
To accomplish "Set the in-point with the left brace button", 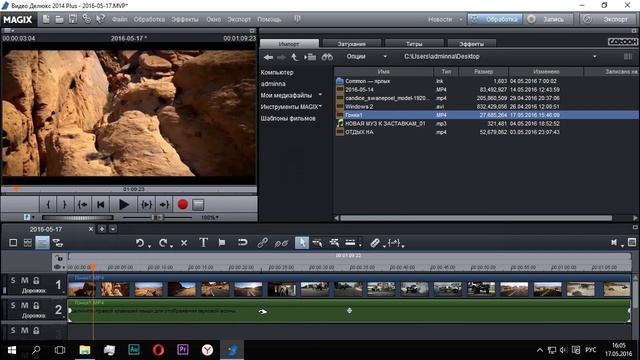I will (48, 204).
